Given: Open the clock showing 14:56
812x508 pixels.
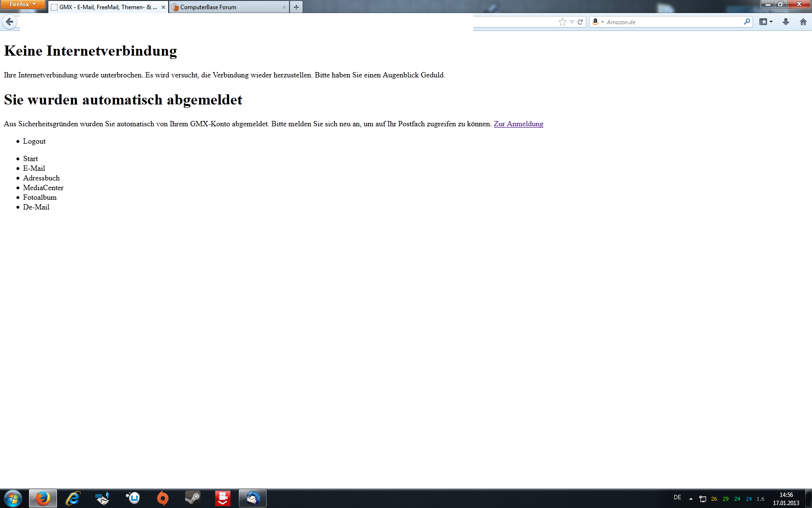Looking at the screenshot, I should pos(786,499).
